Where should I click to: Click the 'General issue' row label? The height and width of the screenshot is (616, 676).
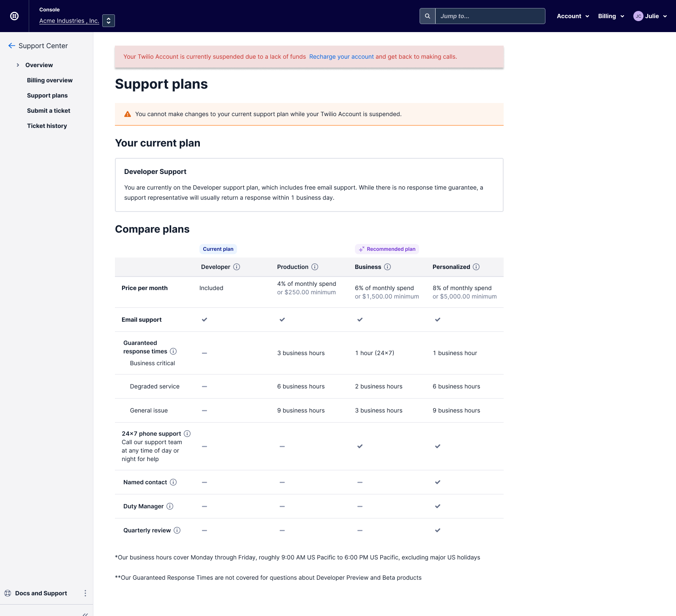tap(149, 410)
